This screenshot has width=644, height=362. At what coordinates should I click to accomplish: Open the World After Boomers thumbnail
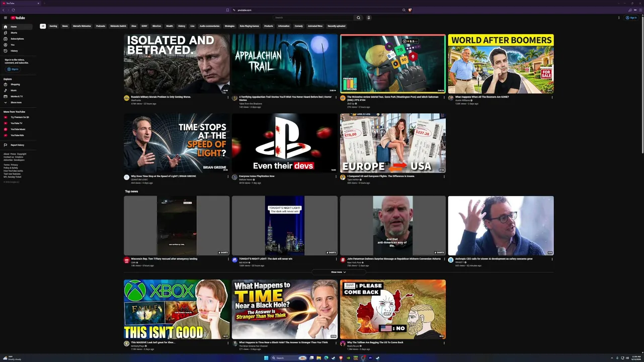click(501, 63)
